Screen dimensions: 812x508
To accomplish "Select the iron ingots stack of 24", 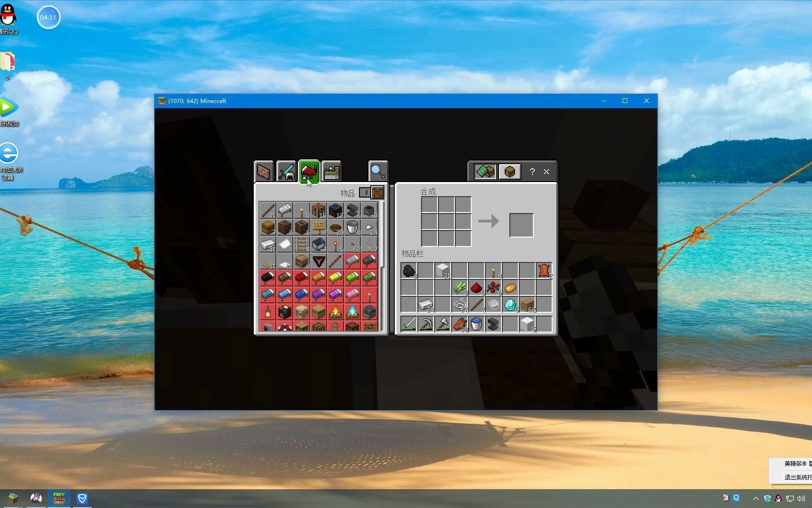I will pyautogui.click(x=426, y=305).
